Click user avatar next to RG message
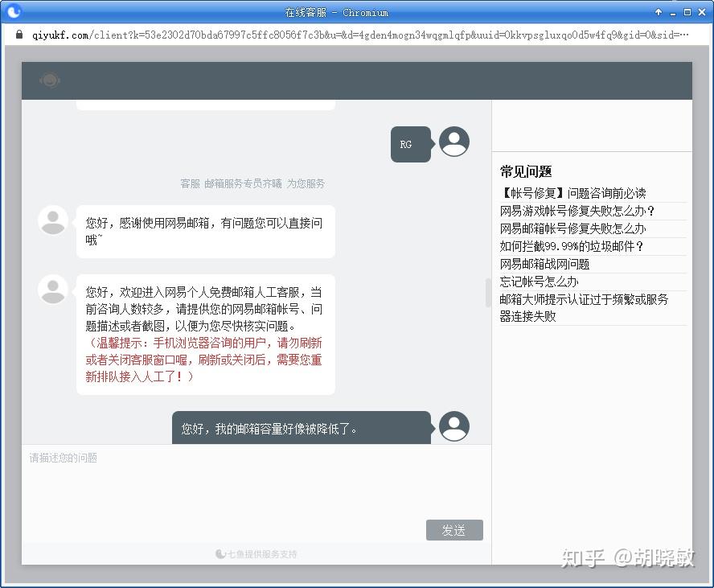Viewport: 714px width, 588px height. pos(454,142)
